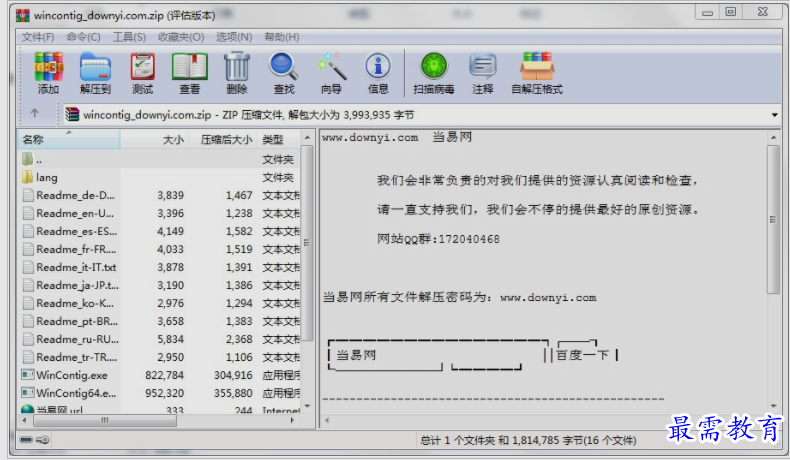Click the comment pane vertical scrollbar thumb
790x460 pixels.
pos(773,220)
